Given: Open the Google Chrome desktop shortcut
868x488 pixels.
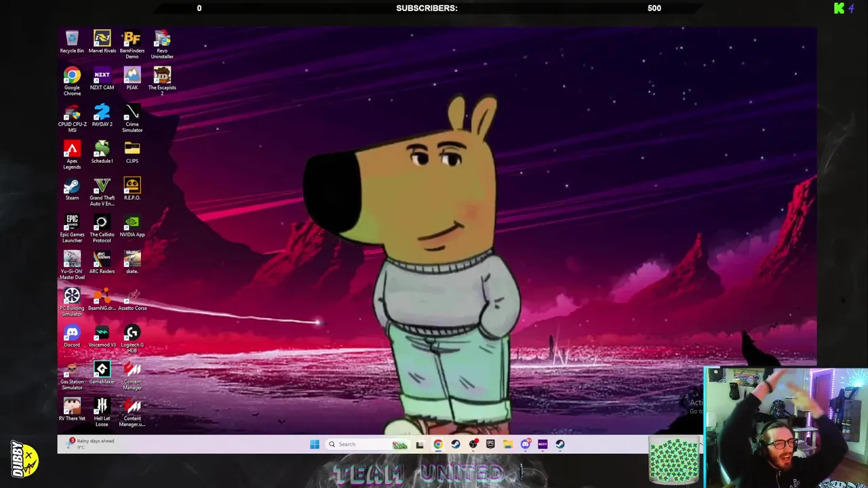Looking at the screenshot, I should pyautogui.click(x=72, y=81).
